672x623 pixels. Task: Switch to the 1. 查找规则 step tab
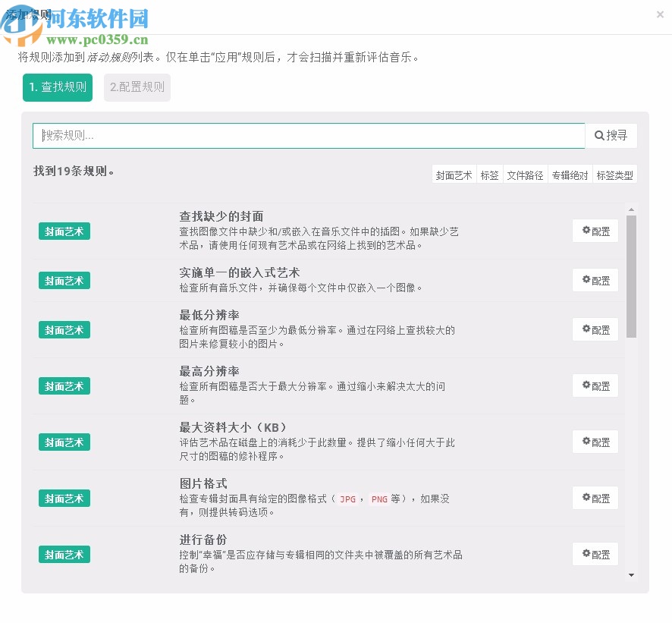(x=58, y=87)
